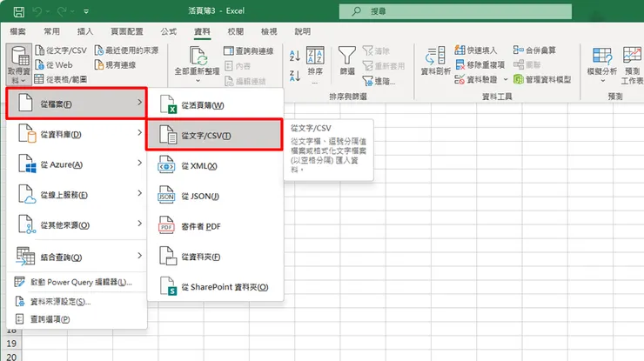Switch to the 校閱 tab
Image resolution: width=644 pixels, height=361 pixels.
236,31
